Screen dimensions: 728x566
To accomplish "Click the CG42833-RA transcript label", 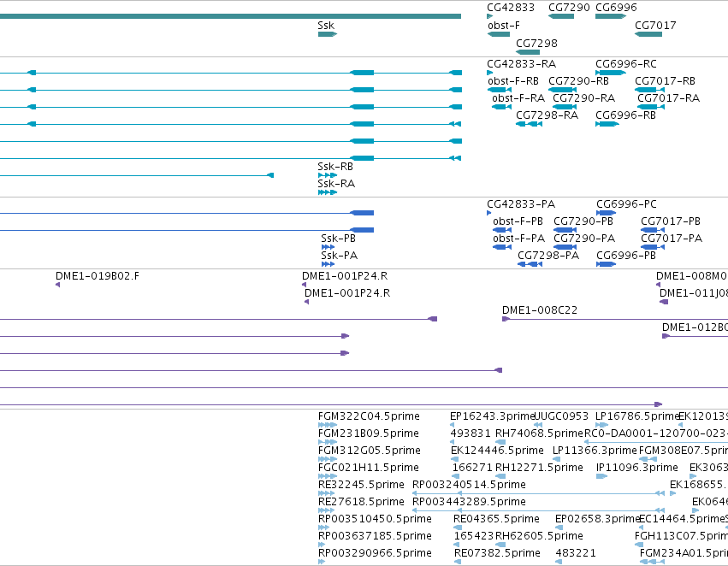I will (x=521, y=64).
